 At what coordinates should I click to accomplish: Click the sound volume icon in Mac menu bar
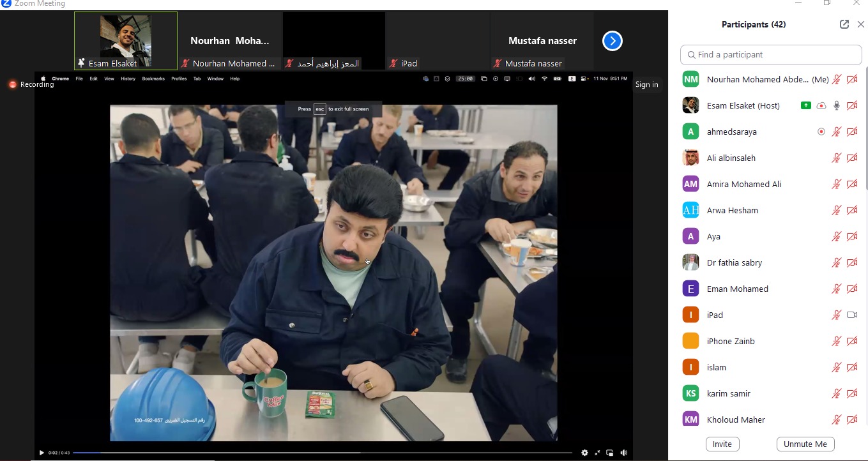coord(532,79)
